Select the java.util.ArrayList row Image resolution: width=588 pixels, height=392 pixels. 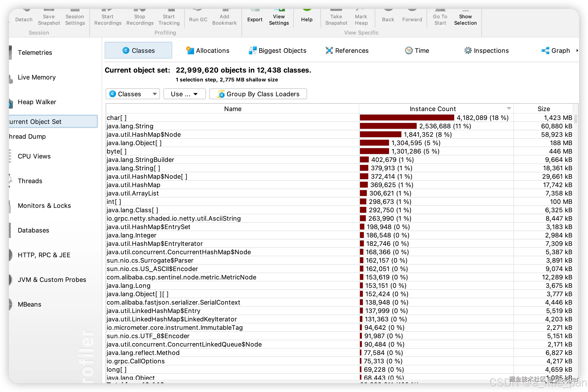pos(339,193)
